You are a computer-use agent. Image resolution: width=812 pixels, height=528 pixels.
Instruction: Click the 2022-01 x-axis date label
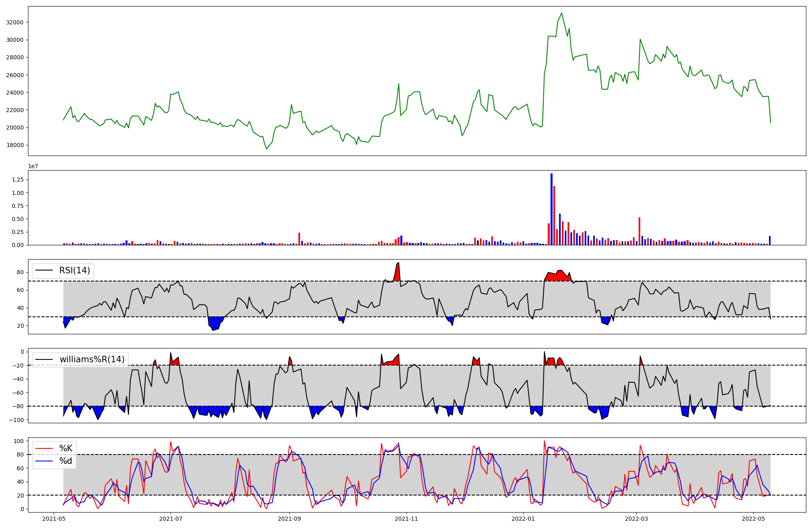[523, 519]
